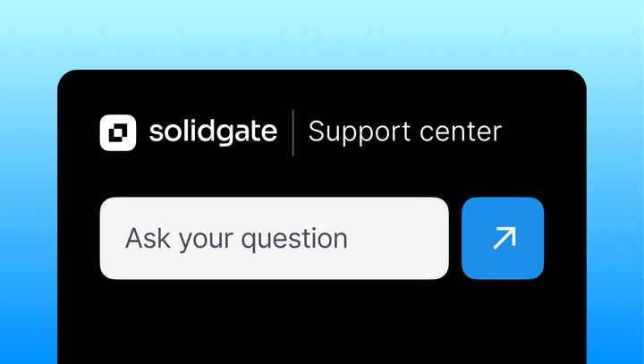Hit the blue rounded square button

503,238
